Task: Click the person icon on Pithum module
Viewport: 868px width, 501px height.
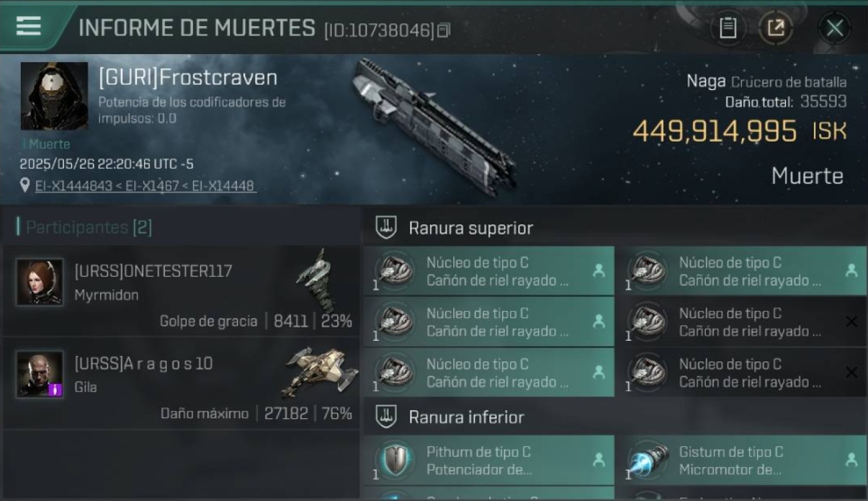Action: tap(599, 460)
